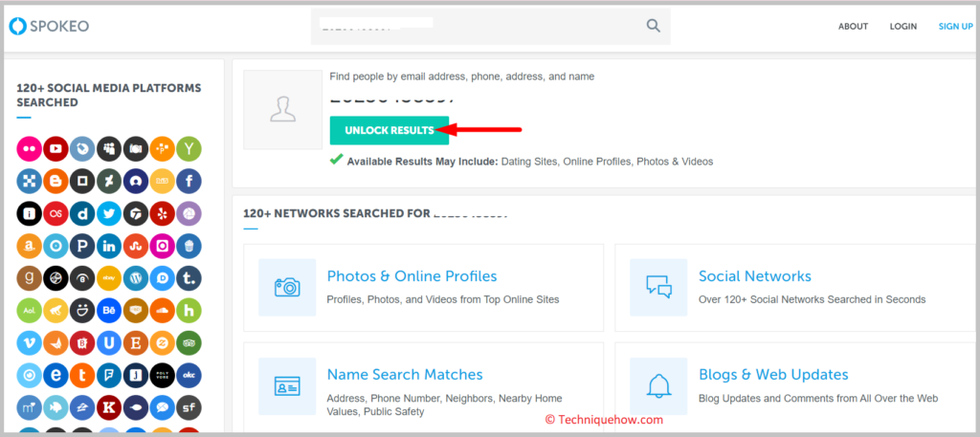Click the blue e icon
Image resolution: width=980 pixels, height=437 pixels.
pos(56,375)
